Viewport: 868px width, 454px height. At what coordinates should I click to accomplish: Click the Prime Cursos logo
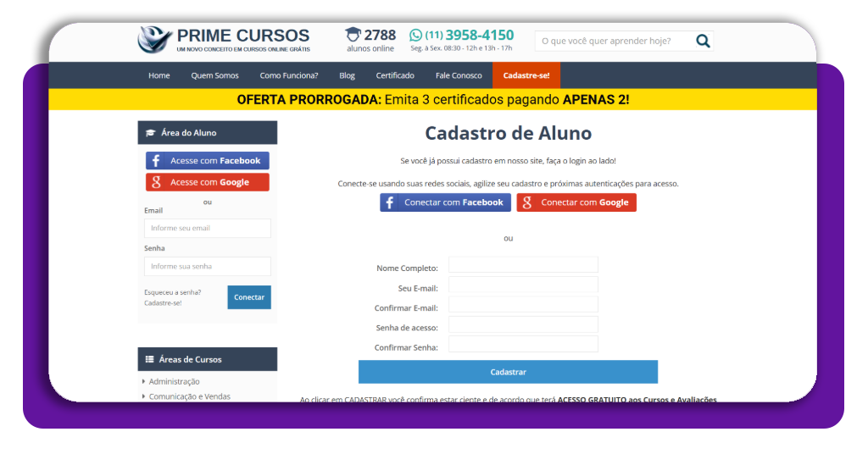224,40
